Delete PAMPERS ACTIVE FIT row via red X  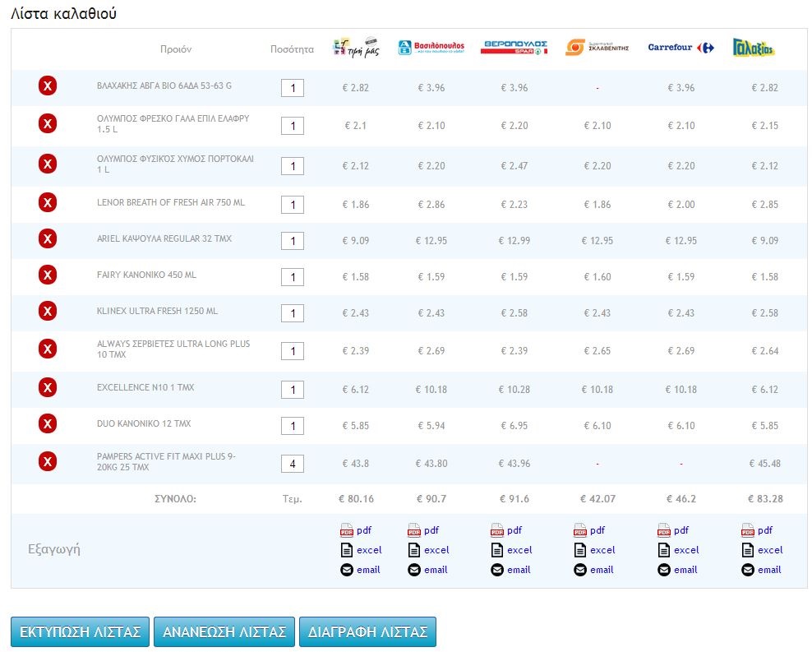(48, 461)
